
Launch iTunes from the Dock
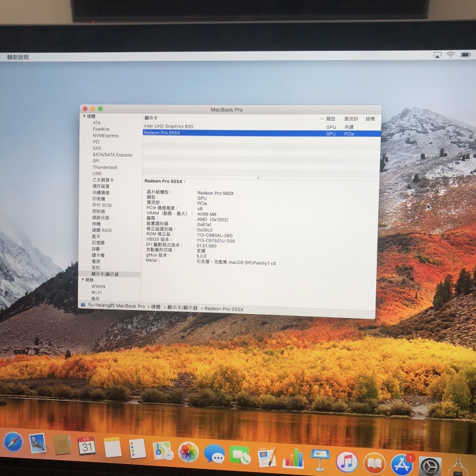(x=346, y=462)
